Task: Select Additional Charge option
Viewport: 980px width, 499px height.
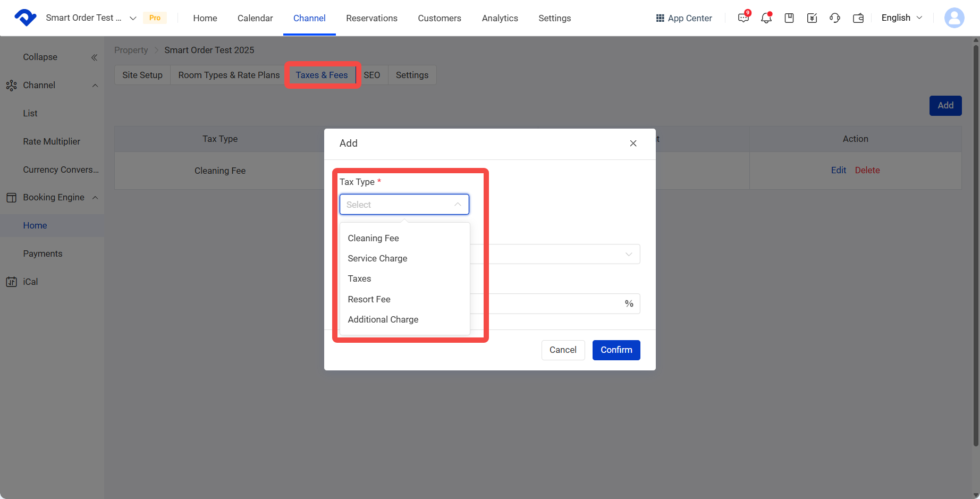Action: click(404, 319)
